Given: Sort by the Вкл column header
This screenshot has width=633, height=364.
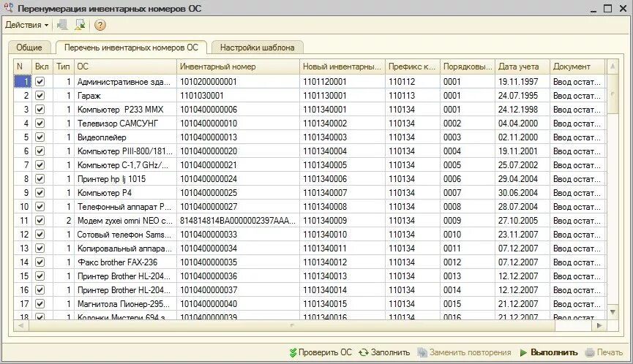Looking at the screenshot, I should point(42,67).
